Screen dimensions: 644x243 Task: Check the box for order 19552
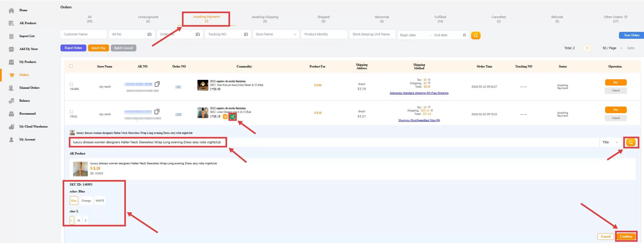pos(71,112)
